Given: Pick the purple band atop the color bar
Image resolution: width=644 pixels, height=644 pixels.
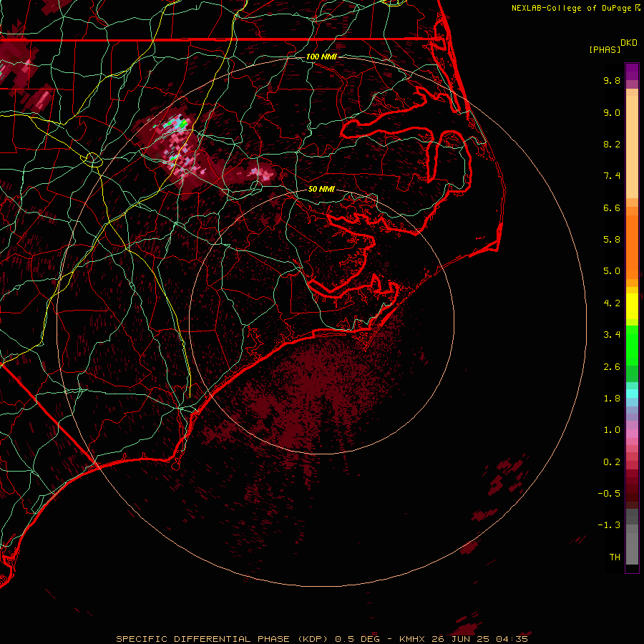Looking at the screenshot, I should tap(632, 72).
